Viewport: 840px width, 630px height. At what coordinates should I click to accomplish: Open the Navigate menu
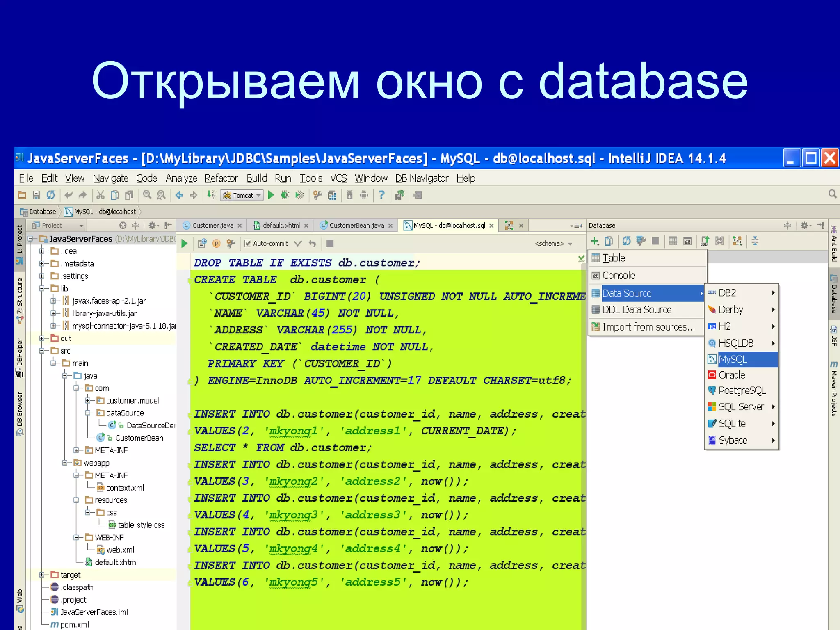pyautogui.click(x=110, y=178)
